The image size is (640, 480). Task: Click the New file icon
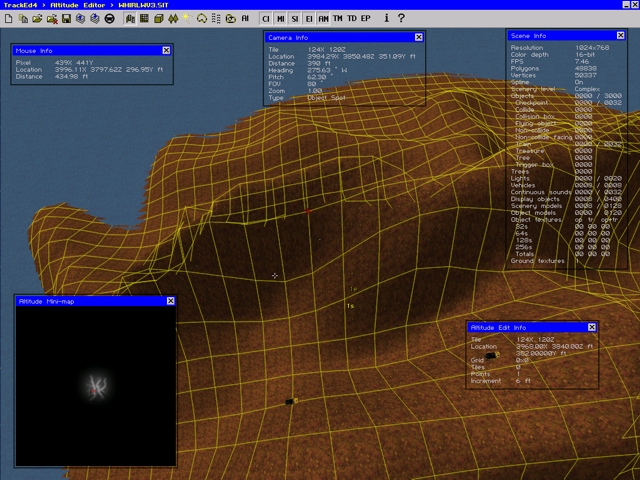8,18
